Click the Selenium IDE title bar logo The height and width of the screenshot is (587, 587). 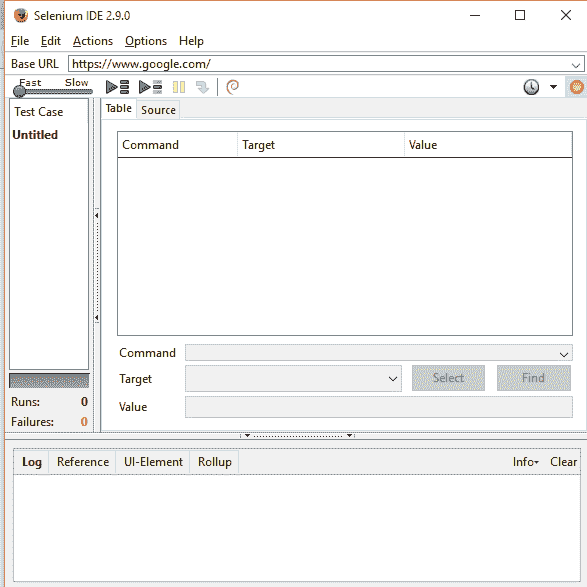coord(21,15)
